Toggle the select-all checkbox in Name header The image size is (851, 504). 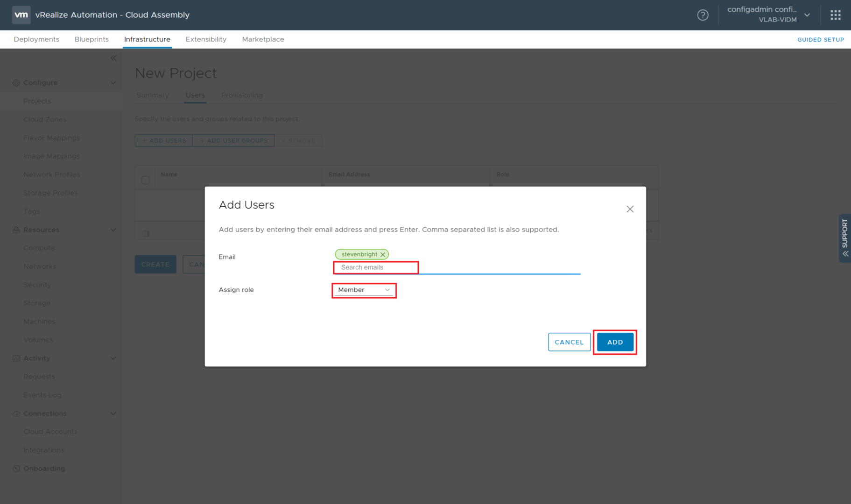tap(146, 180)
